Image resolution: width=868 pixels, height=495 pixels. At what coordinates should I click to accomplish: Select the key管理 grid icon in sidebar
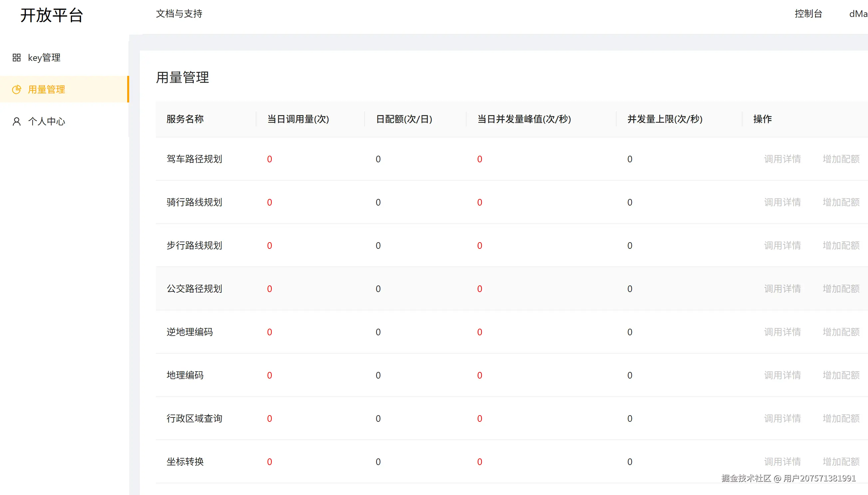[x=16, y=57]
